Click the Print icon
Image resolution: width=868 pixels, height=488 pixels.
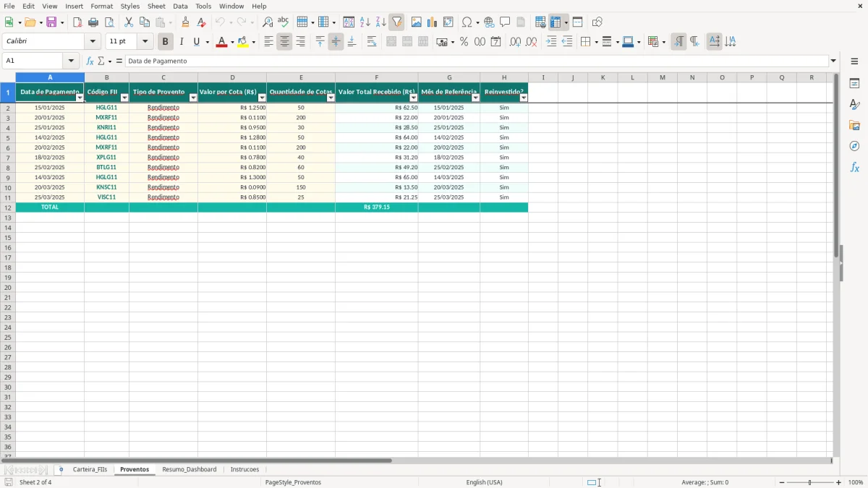pos(93,22)
